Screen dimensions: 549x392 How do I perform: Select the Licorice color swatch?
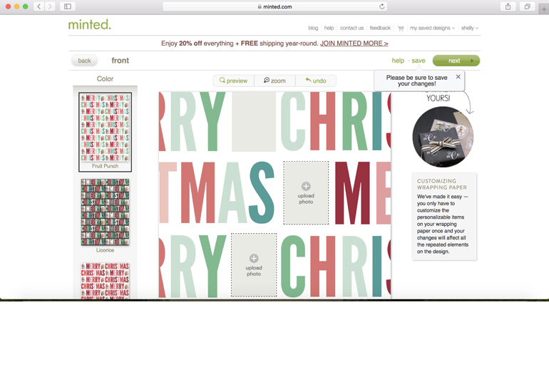click(x=105, y=215)
